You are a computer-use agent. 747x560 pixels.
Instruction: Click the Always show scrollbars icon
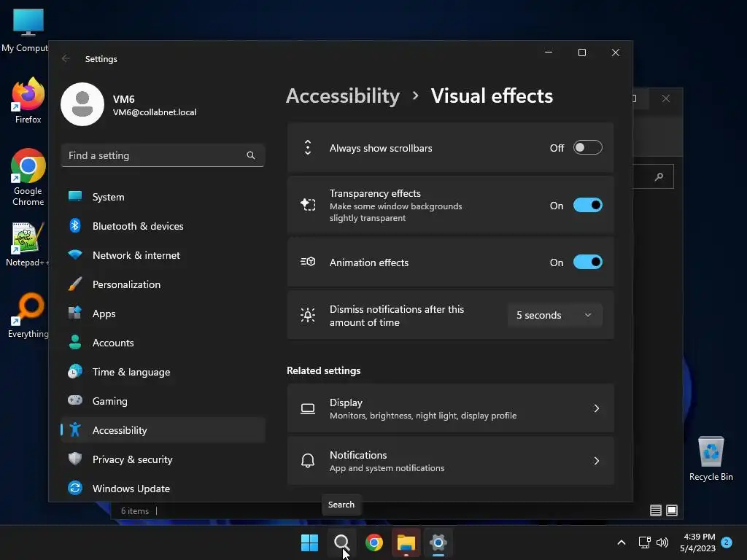pos(308,147)
